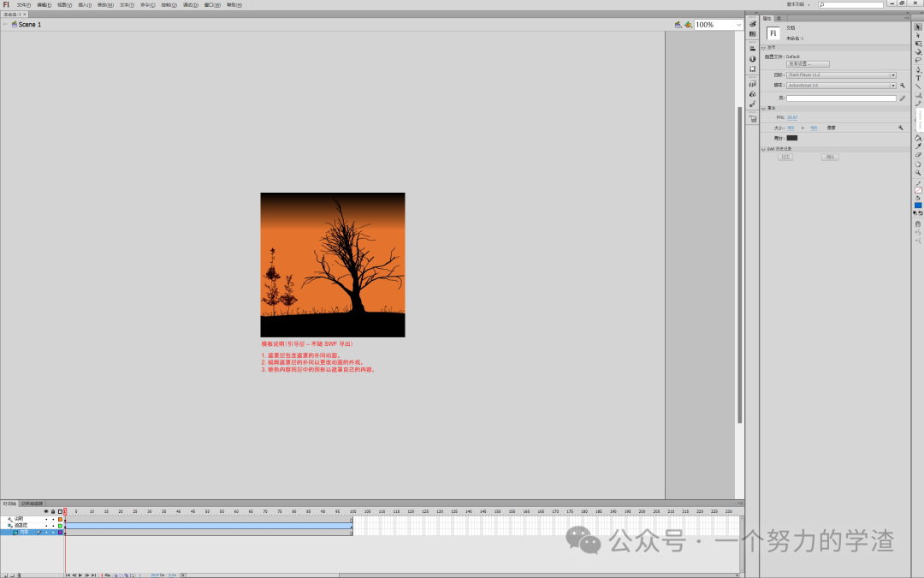924x578 pixels.
Task: Click the stroke color swatch in tools
Action: coord(918,190)
